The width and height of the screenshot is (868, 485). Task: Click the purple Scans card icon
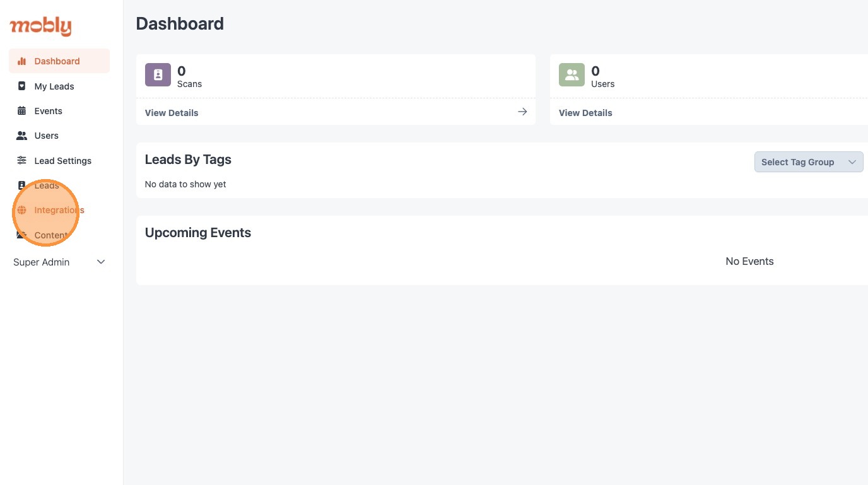(x=158, y=75)
